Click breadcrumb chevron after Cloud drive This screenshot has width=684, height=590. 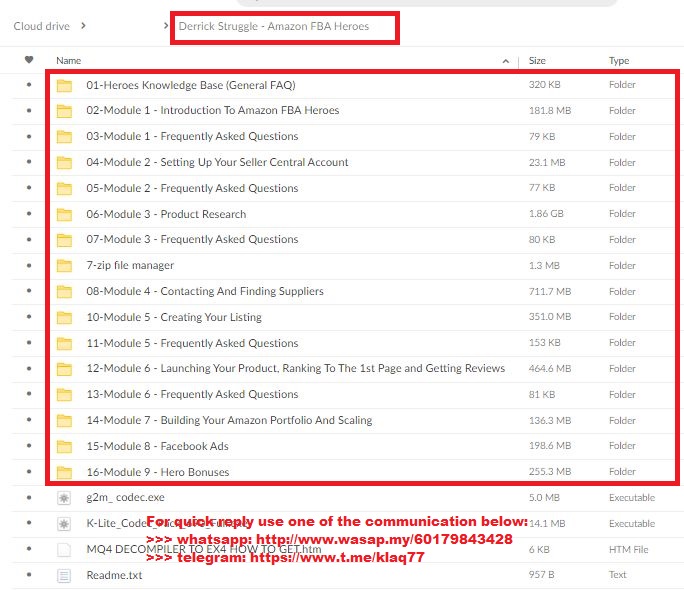[x=83, y=26]
